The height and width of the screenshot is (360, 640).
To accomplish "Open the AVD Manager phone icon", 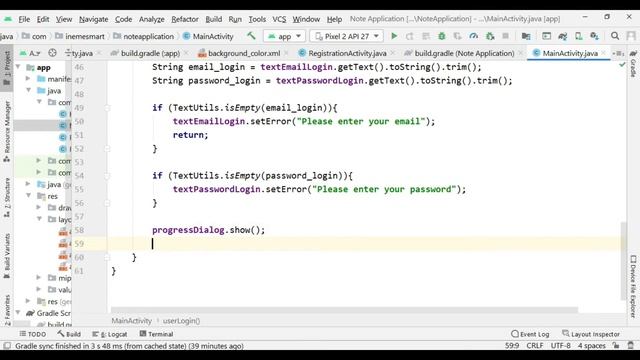I will pos(579,36).
